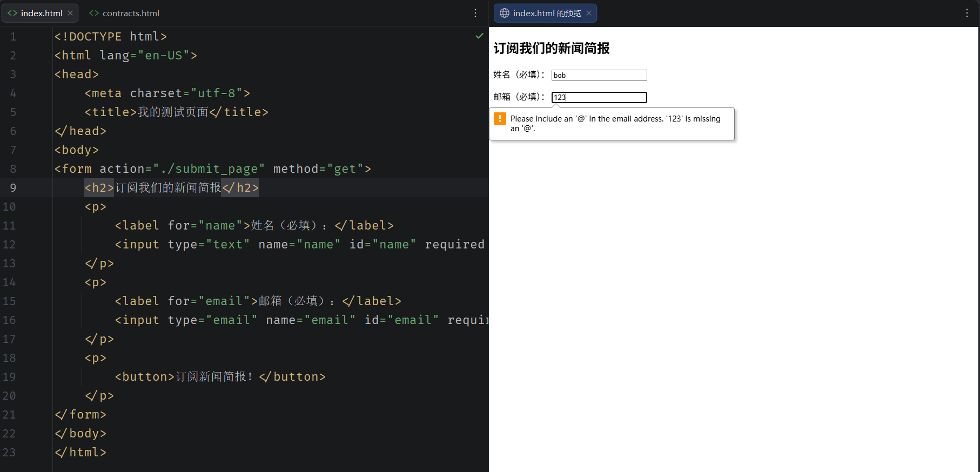Close the index.html editor tab
Viewport: 980px width, 472px height.
70,13
